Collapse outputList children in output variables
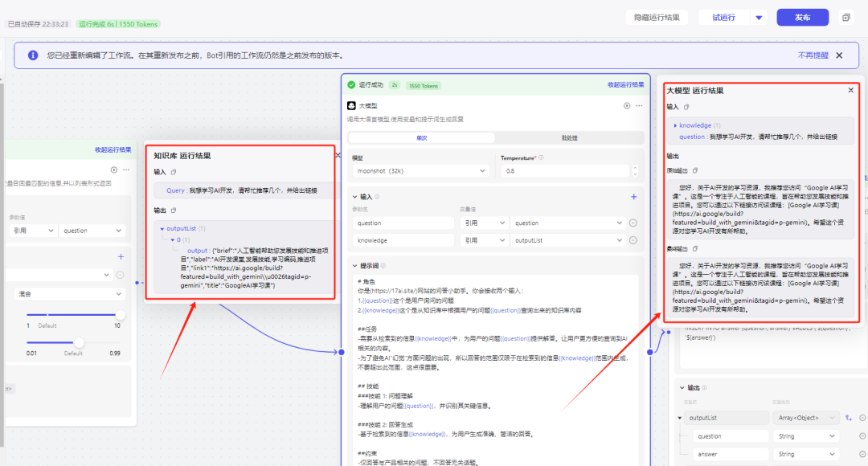 pos(680,418)
